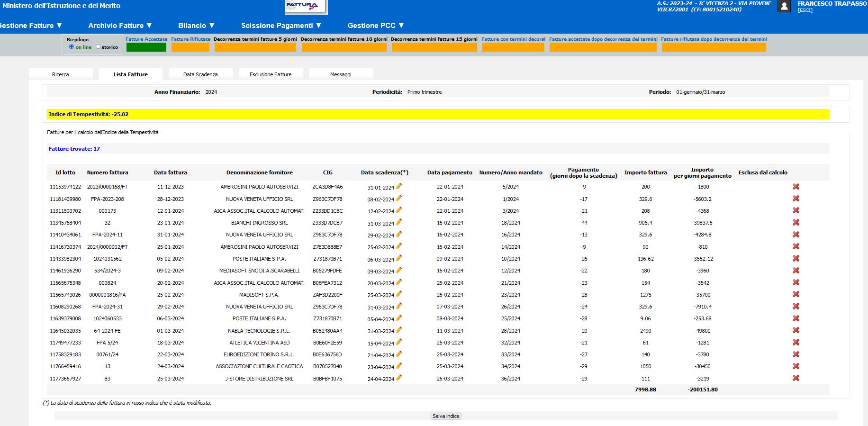
Task: Edit due date for AMBROSINI invoice 2023/0000168/FT
Action: [x=399, y=186]
